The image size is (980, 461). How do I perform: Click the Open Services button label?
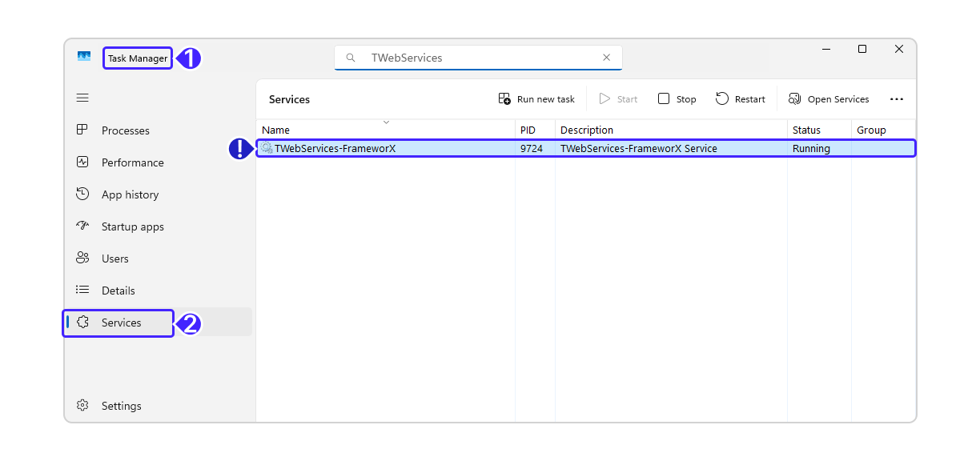(x=838, y=99)
